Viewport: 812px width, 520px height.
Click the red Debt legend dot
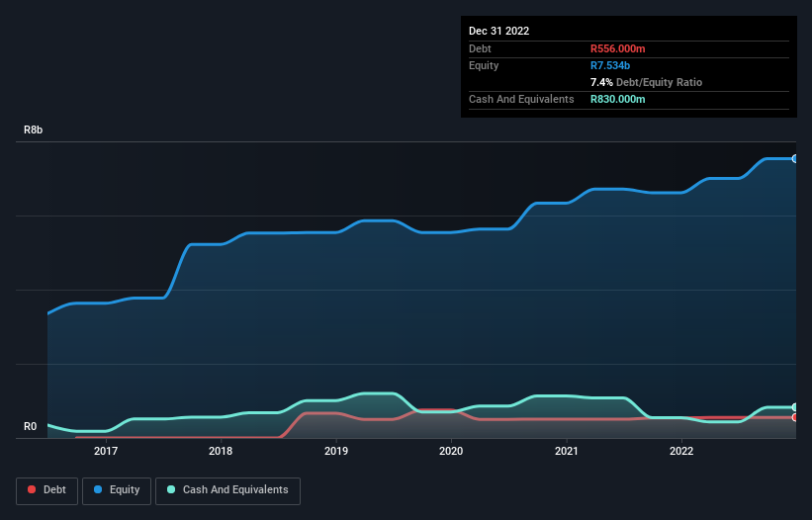coord(32,489)
